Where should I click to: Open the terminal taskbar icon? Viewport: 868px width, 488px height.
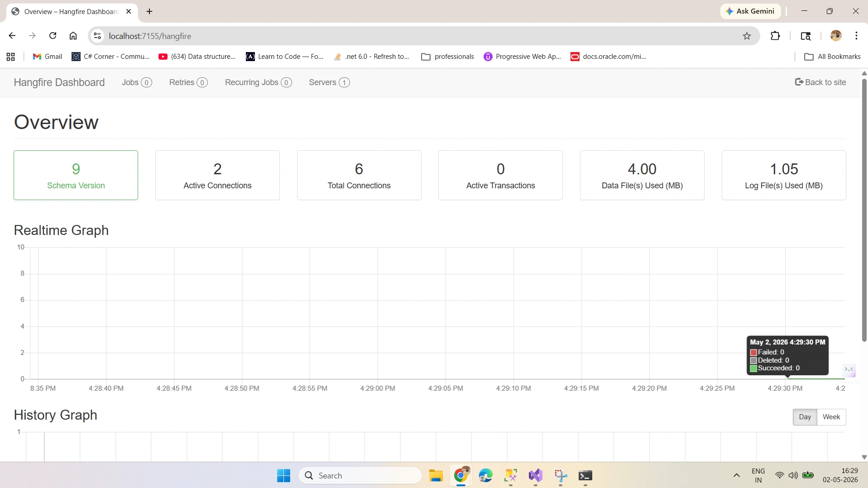click(585, 476)
